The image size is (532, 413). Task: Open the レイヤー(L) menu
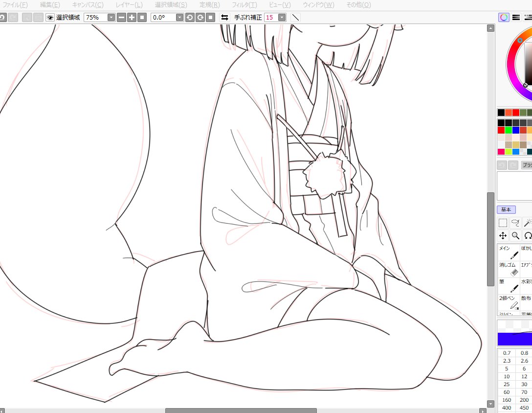pos(129,5)
